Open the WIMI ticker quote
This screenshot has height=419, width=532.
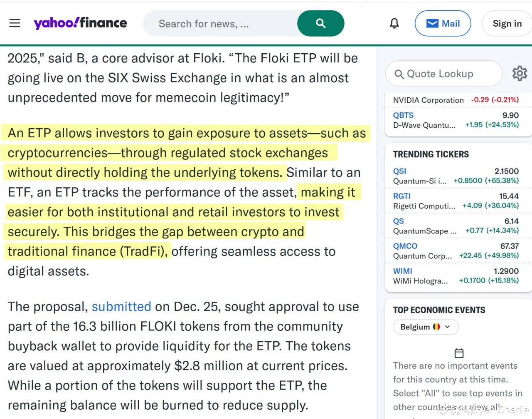(403, 271)
